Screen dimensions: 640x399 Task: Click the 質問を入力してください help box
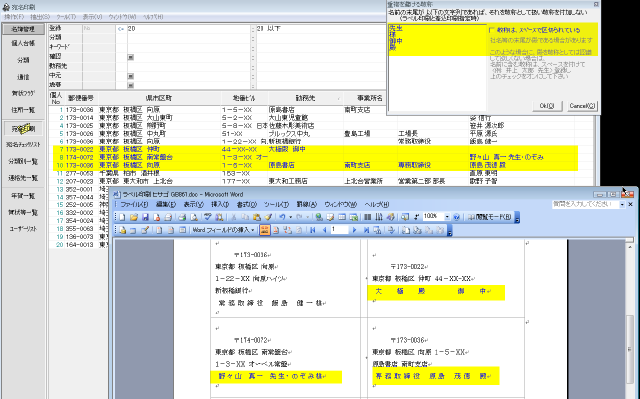point(586,204)
